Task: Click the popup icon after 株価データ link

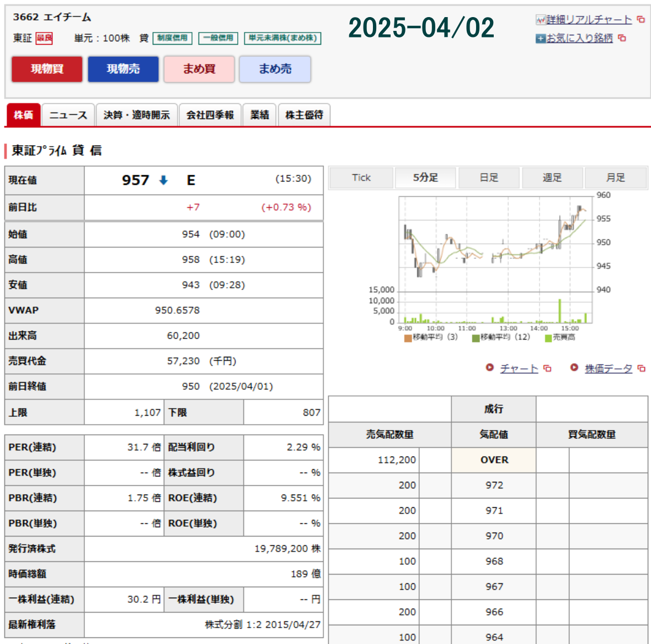Action: (642, 368)
